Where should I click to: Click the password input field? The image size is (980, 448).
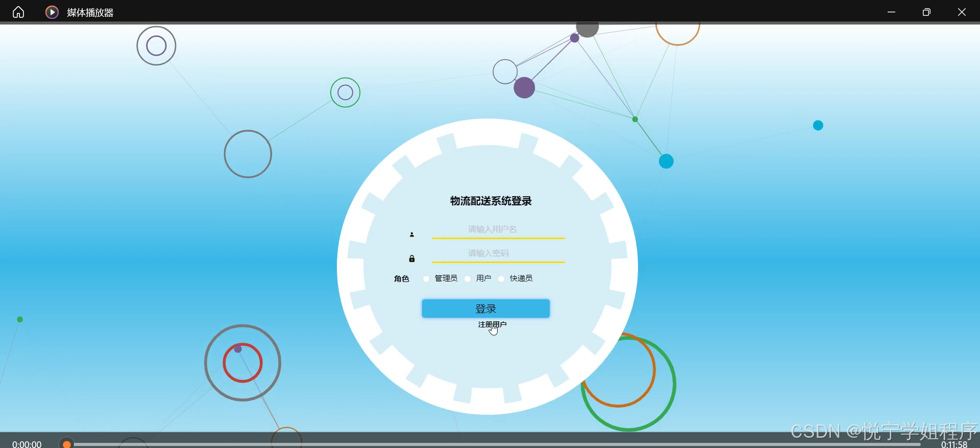498,253
